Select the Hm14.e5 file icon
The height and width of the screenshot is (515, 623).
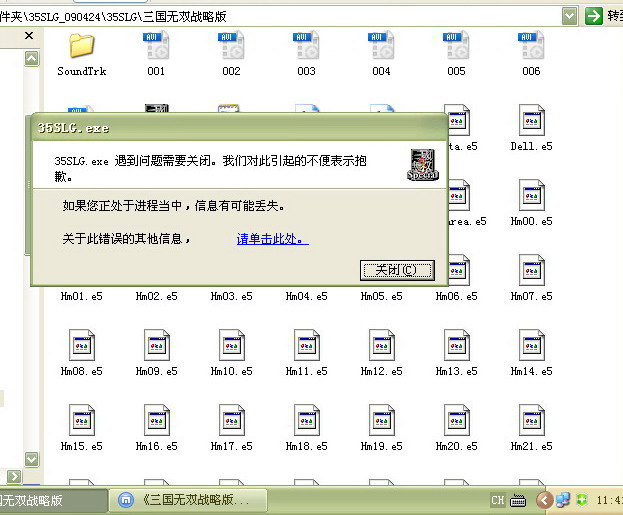pos(532,345)
